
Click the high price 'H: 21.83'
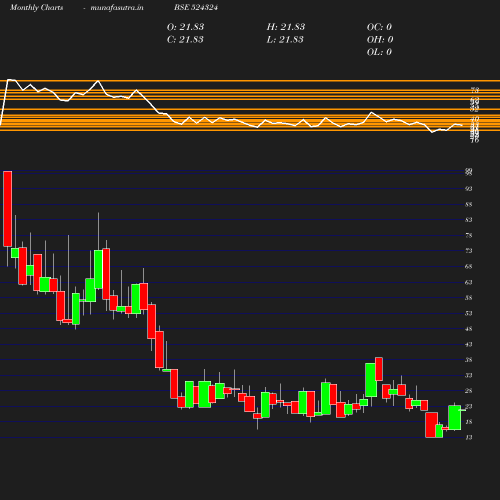pos(286,27)
